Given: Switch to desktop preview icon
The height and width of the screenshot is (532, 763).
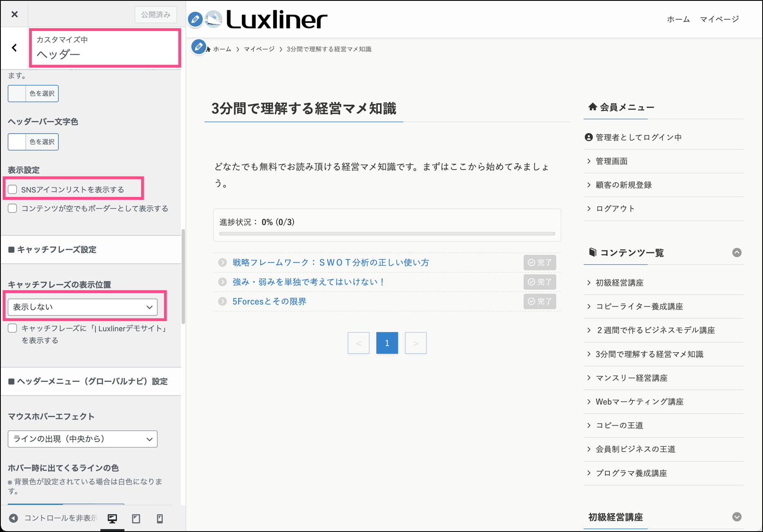Looking at the screenshot, I should [112, 519].
